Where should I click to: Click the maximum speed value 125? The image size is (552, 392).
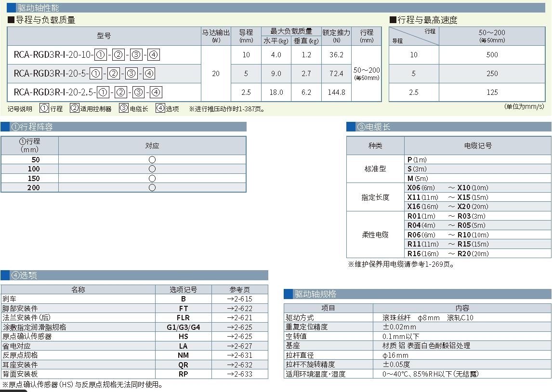492,92
